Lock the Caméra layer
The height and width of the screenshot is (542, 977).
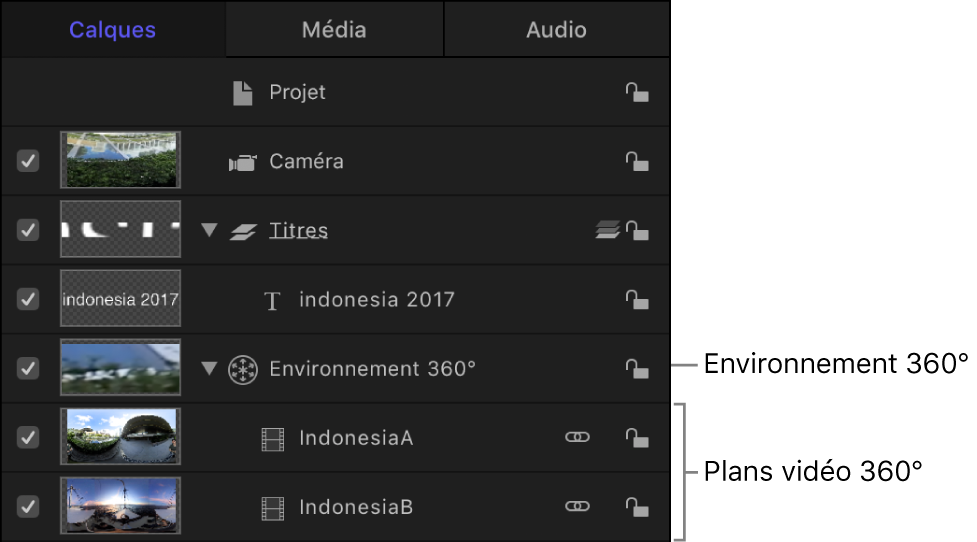(637, 162)
